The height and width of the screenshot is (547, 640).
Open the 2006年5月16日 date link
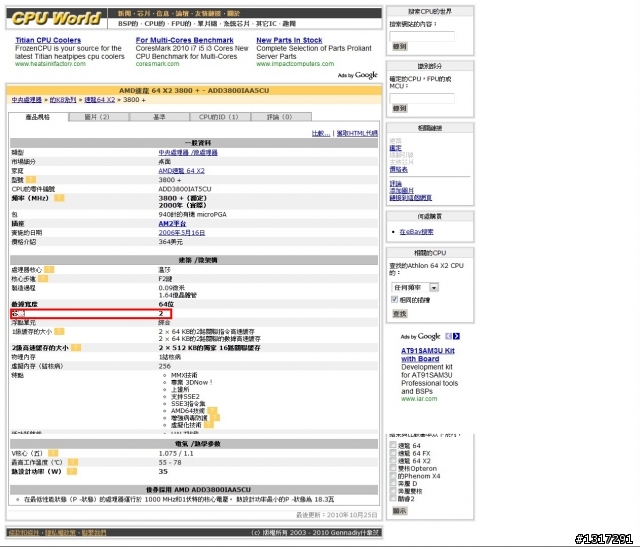coord(182,233)
